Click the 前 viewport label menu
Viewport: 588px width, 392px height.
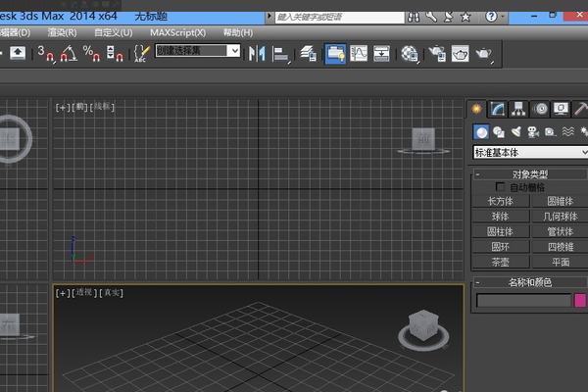click(80, 107)
